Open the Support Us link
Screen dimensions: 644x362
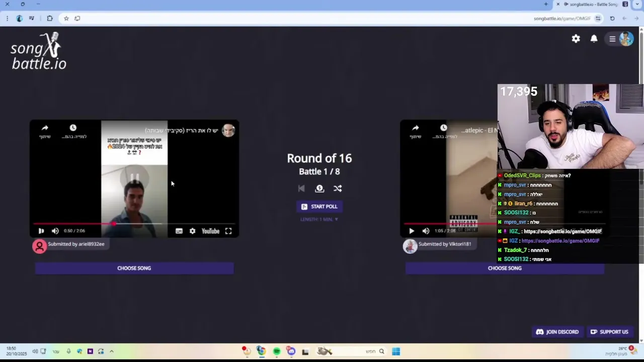coord(609,332)
